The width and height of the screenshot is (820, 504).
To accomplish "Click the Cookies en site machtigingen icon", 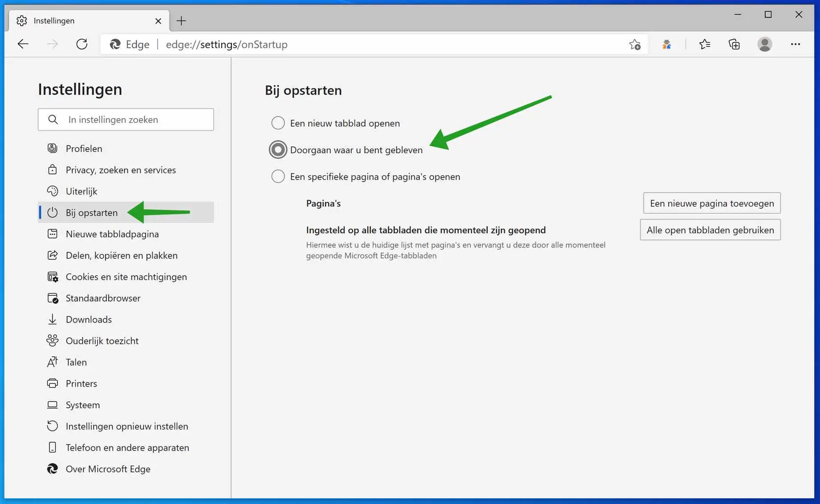I will click(53, 277).
